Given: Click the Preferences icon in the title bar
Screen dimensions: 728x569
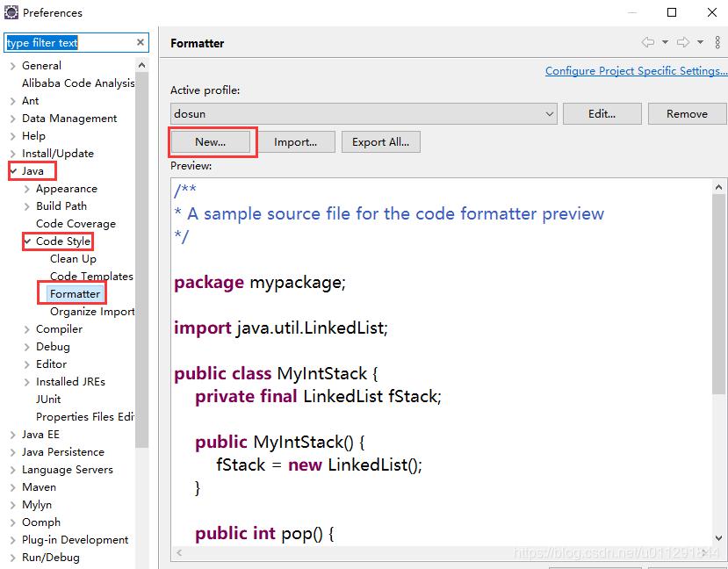Looking at the screenshot, I should click(x=12, y=12).
